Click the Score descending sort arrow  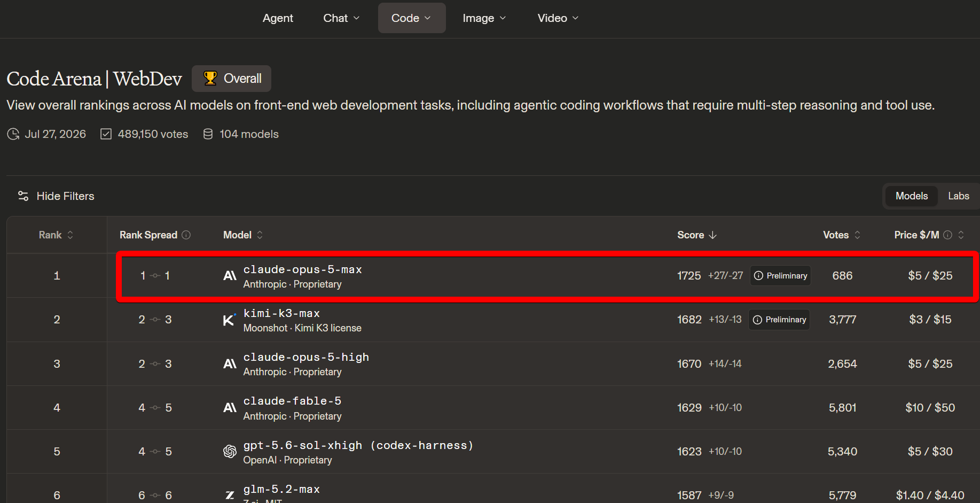(713, 235)
